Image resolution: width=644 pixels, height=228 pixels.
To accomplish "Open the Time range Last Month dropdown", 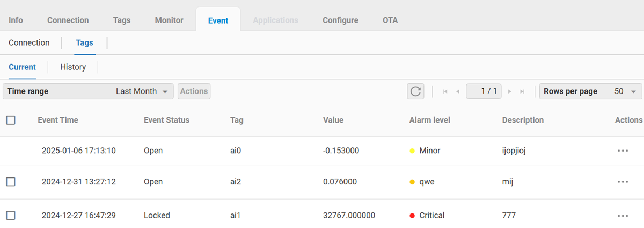I will coord(89,91).
